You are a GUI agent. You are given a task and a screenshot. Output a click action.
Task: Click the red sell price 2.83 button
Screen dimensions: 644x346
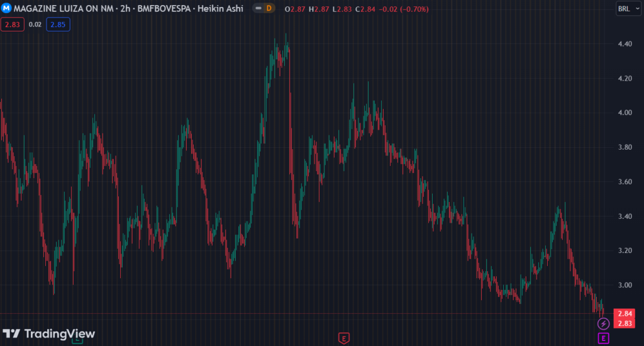click(13, 25)
